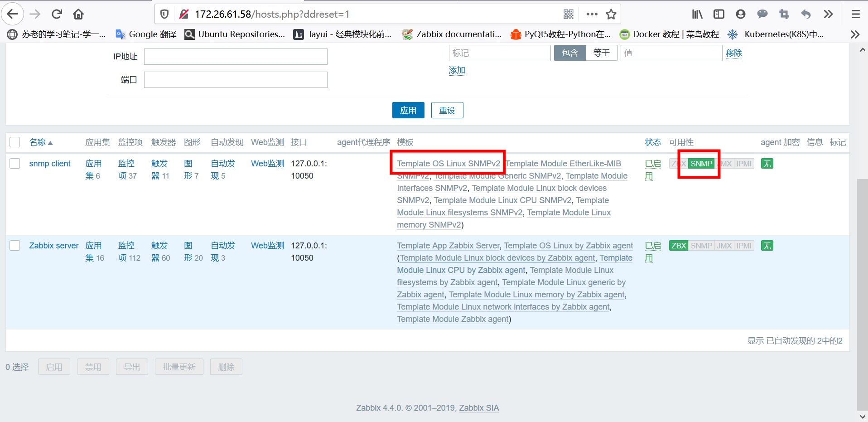This screenshot has width=868, height=422.
Task: Click the 应用 filter button
Action: point(408,110)
